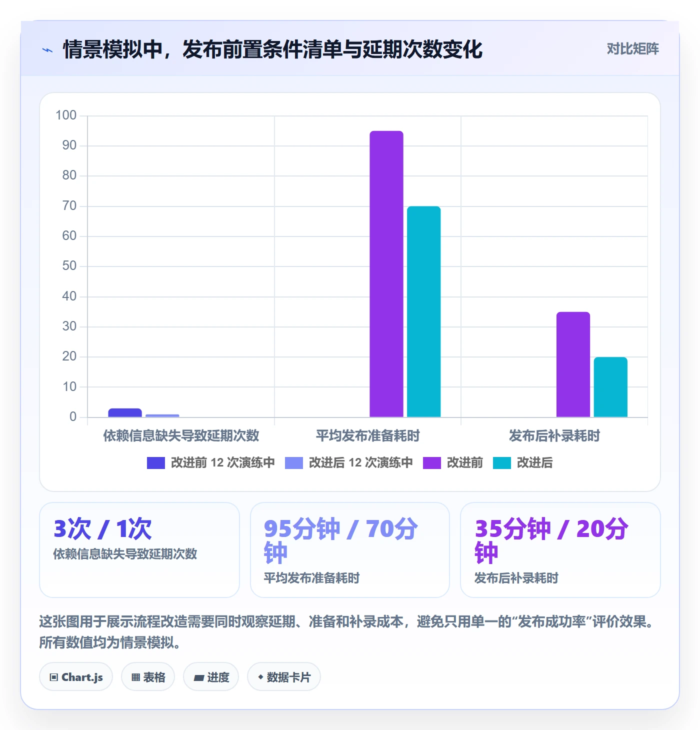Toggle the 改进后 12 次演练中 legend swatch

pos(294,463)
